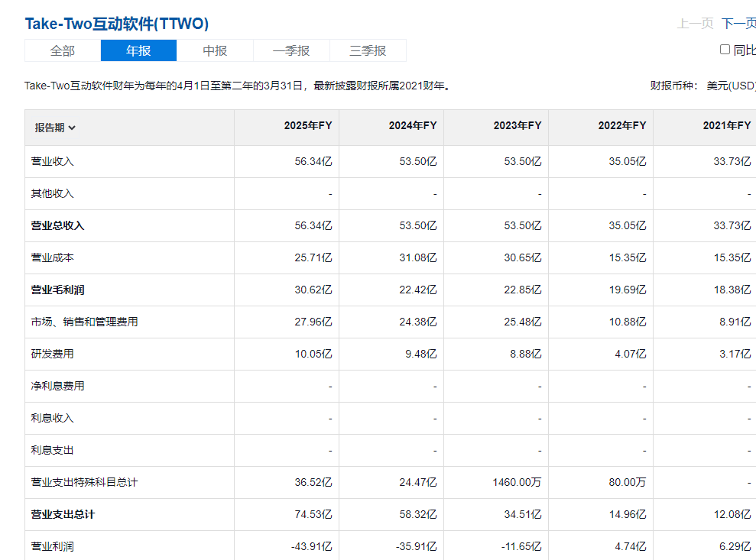Click 管理费用 value 24.38亿
The width and height of the screenshot is (756, 560).
[x=418, y=322]
